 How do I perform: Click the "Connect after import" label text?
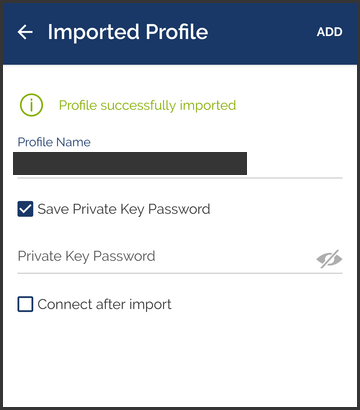(104, 305)
